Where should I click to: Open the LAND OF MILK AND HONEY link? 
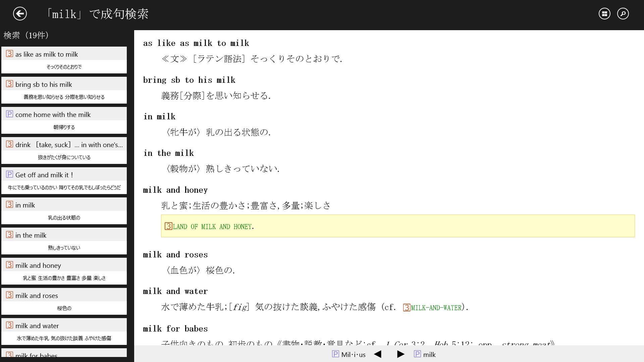[212, 227]
